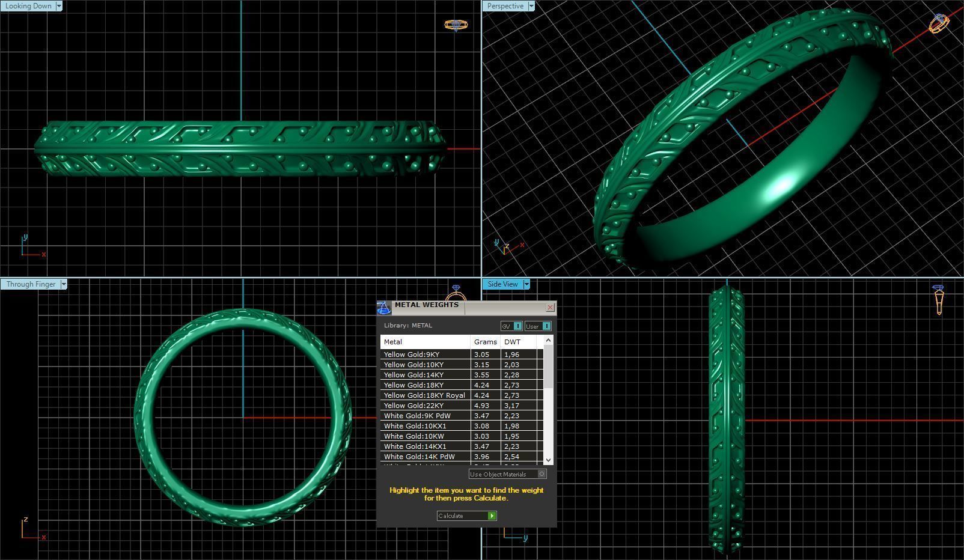964x560 pixels.
Task: Select the White Gold:10KW row
Action: [462, 436]
